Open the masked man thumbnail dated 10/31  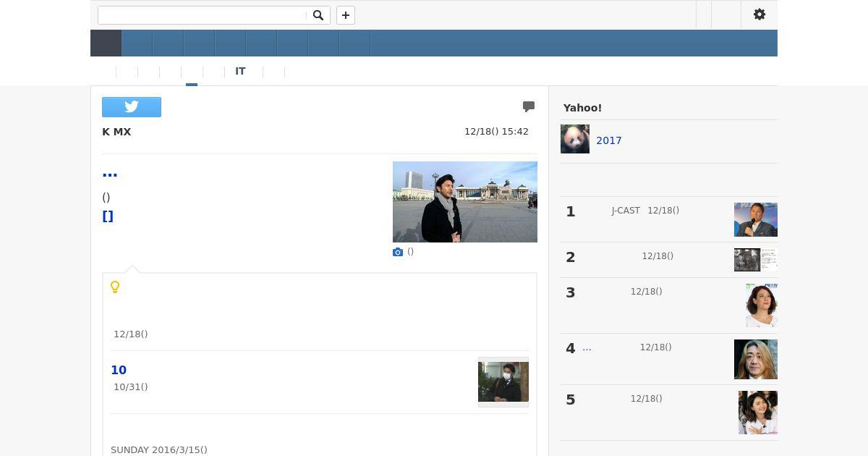click(x=503, y=381)
